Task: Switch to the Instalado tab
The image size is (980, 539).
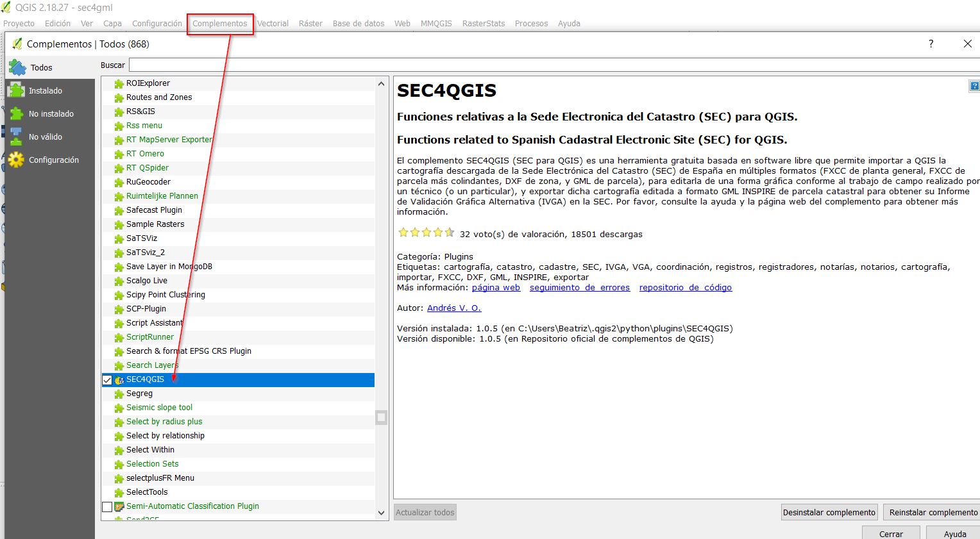Action: click(x=50, y=90)
